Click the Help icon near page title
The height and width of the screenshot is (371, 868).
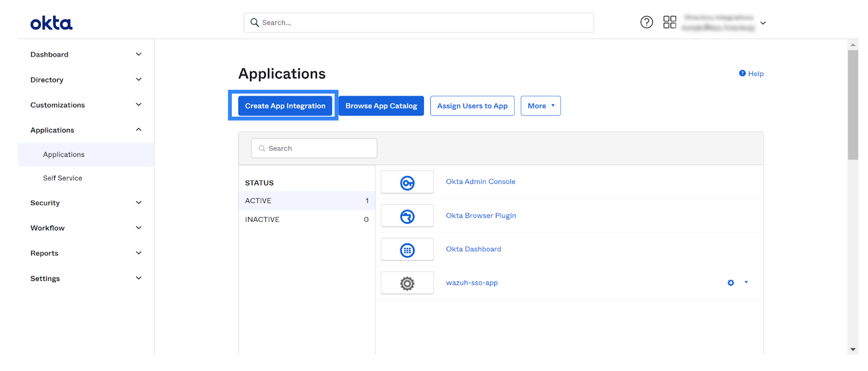(x=742, y=73)
